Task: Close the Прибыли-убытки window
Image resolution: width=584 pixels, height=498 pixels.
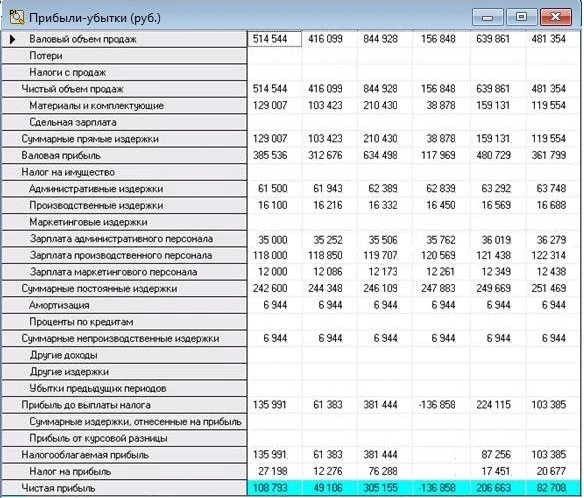Action: pyautogui.click(x=555, y=17)
